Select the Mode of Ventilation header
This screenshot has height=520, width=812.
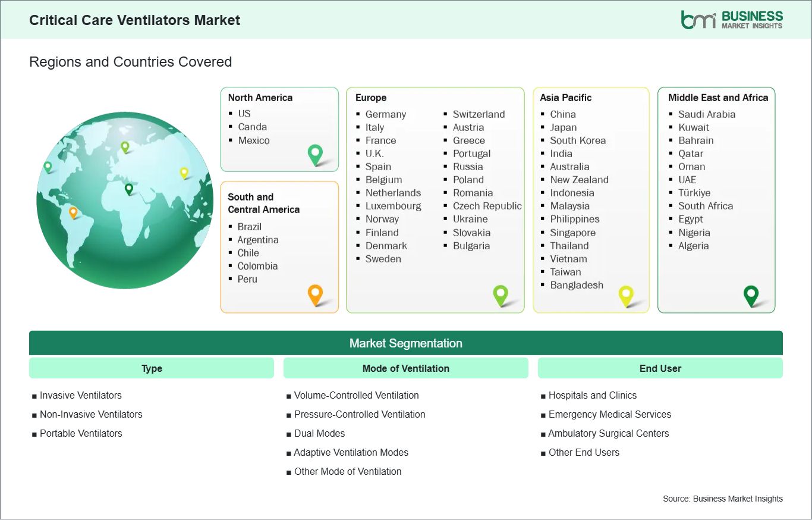tap(405, 368)
